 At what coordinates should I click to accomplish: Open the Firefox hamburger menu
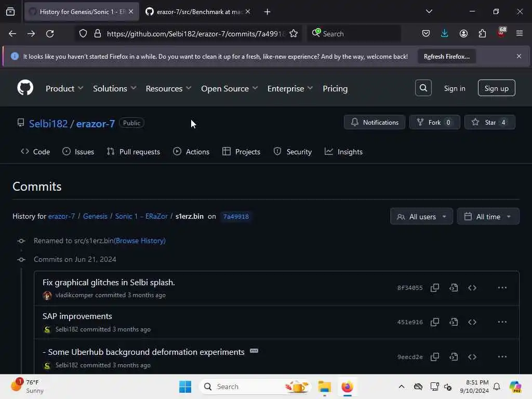[519, 34]
